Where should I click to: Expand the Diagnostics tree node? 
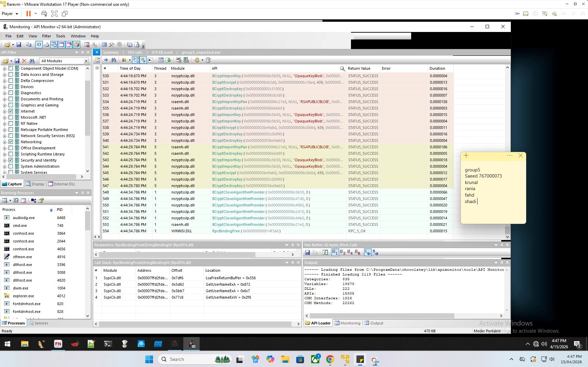click(5, 93)
